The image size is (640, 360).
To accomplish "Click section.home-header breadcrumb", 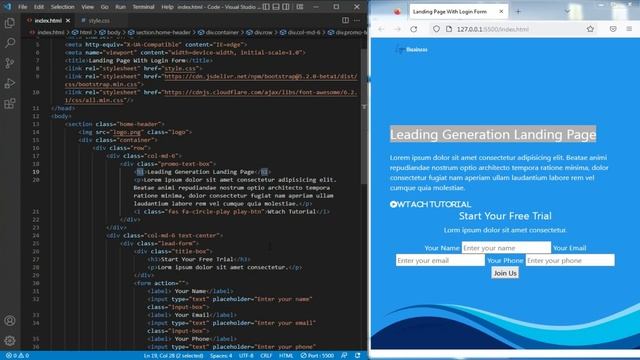I will (x=163, y=32).
